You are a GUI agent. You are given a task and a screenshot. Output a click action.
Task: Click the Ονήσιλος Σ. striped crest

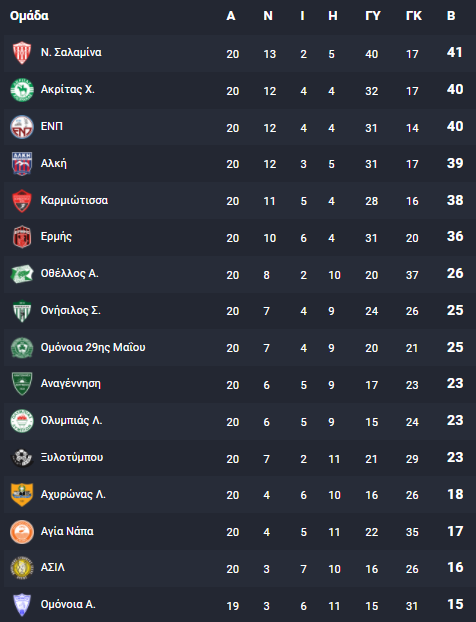coord(22,311)
